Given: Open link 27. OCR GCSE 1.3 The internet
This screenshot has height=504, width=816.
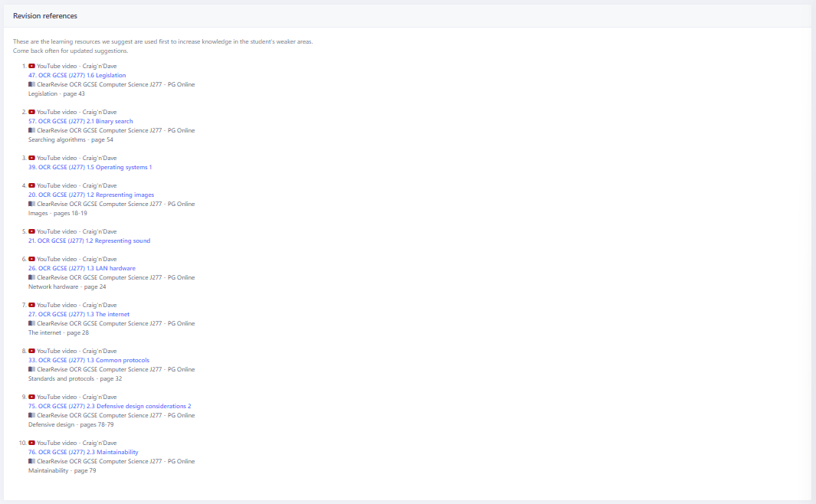Looking at the screenshot, I should tap(79, 314).
